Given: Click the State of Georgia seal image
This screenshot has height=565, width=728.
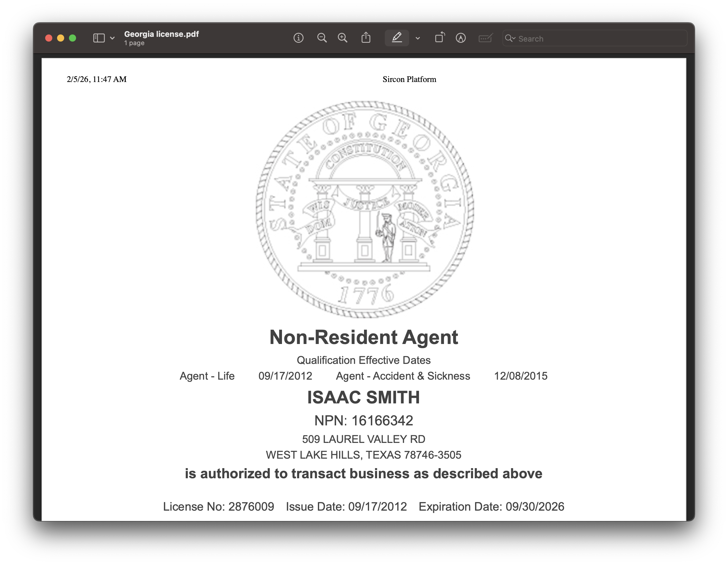Looking at the screenshot, I should coord(365,209).
